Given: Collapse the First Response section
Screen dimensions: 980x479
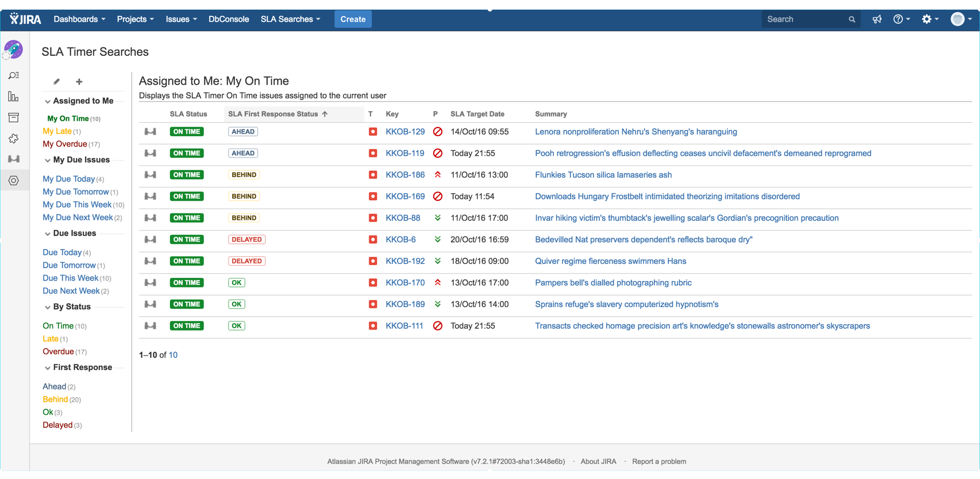Looking at the screenshot, I should point(47,367).
